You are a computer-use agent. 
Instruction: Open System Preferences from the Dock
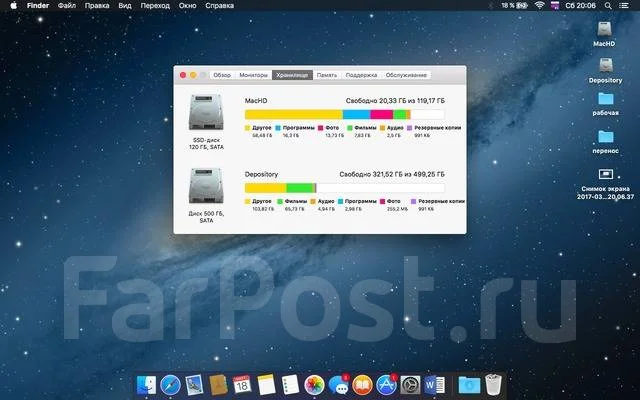coord(410,384)
